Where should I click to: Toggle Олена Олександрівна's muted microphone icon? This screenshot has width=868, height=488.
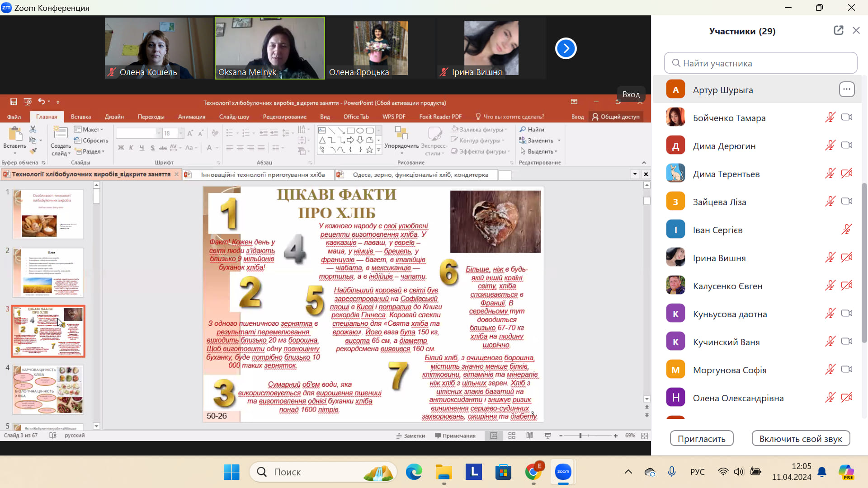click(x=830, y=398)
